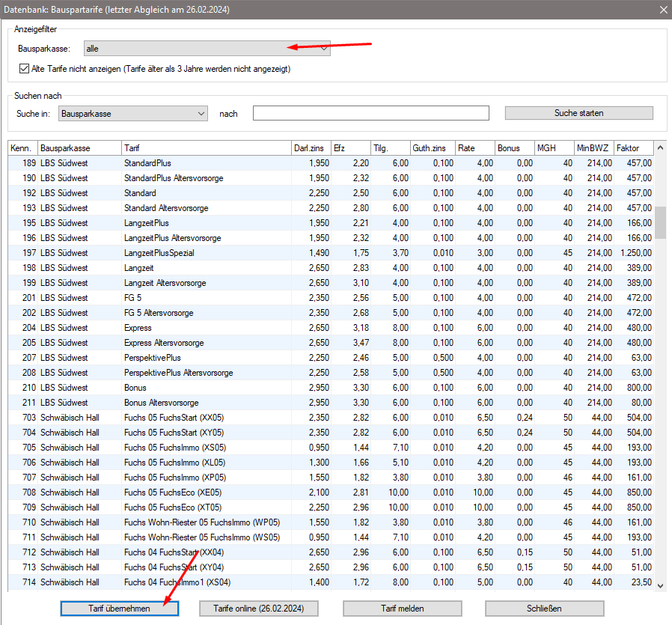This screenshot has width=672, height=625.
Task: Close the Bauspartarife database window
Action: point(664,10)
